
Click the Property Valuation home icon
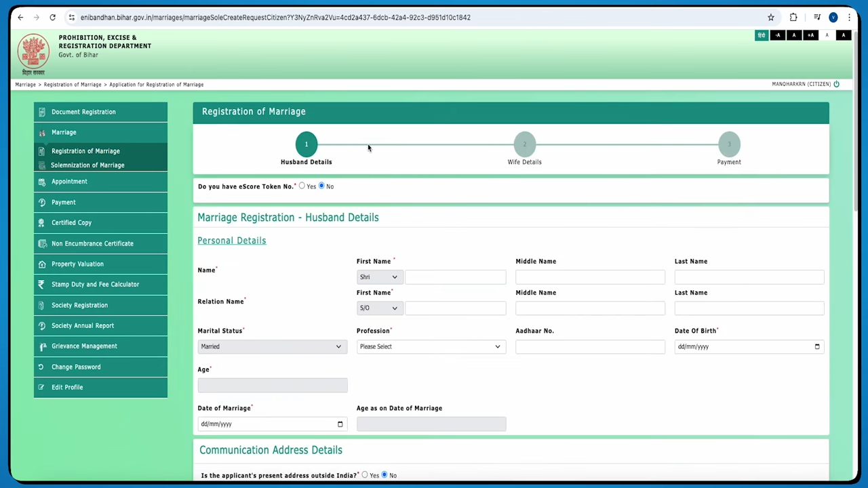pos(42,264)
